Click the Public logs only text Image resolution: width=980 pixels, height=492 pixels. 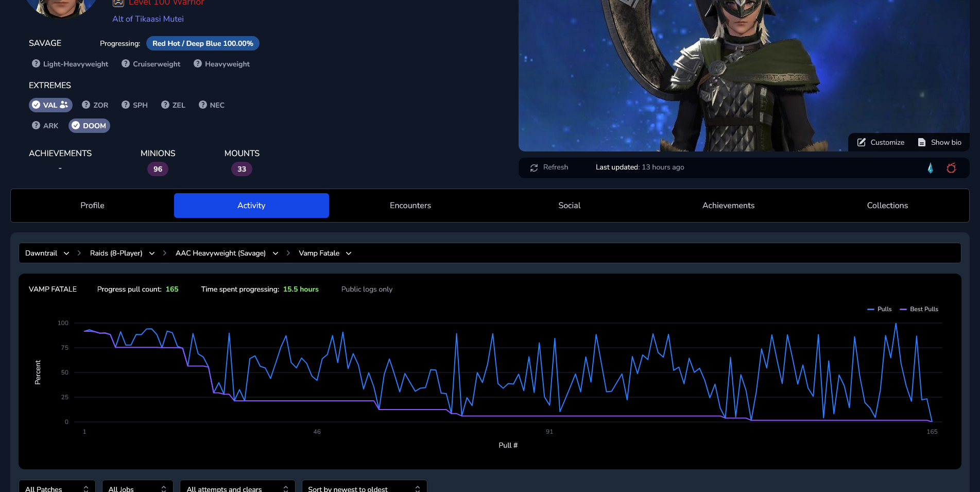(x=367, y=289)
